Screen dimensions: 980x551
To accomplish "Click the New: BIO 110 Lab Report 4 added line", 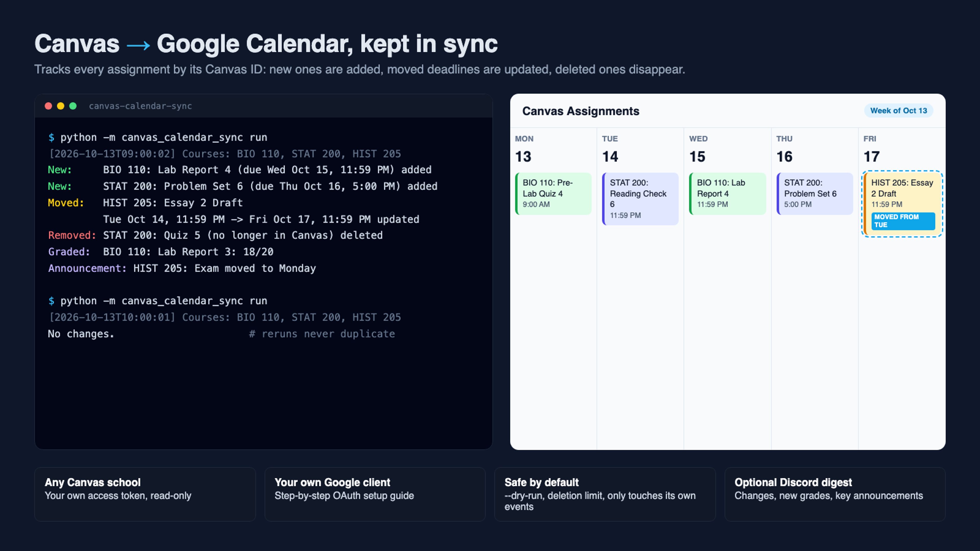I will tap(240, 170).
